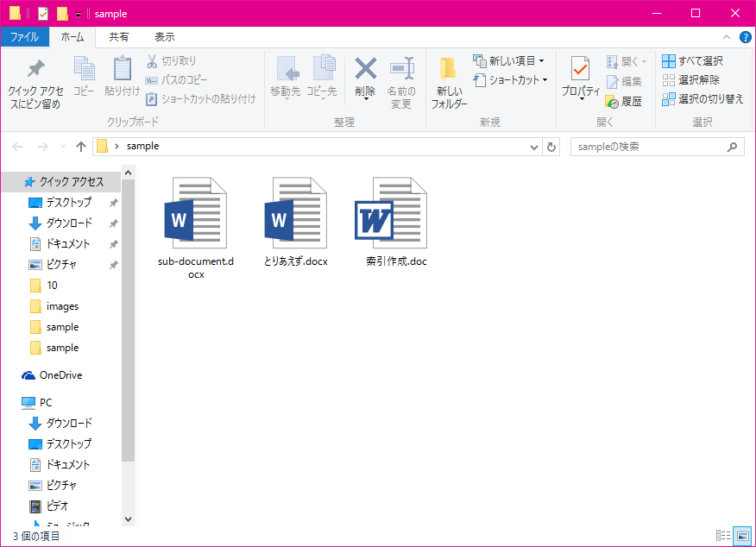756x547 pixels.
Task: Select the sub-document.docx file
Action: 196,229
